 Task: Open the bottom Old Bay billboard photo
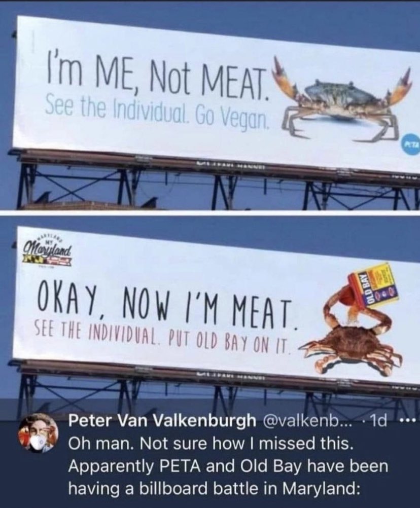(210, 311)
